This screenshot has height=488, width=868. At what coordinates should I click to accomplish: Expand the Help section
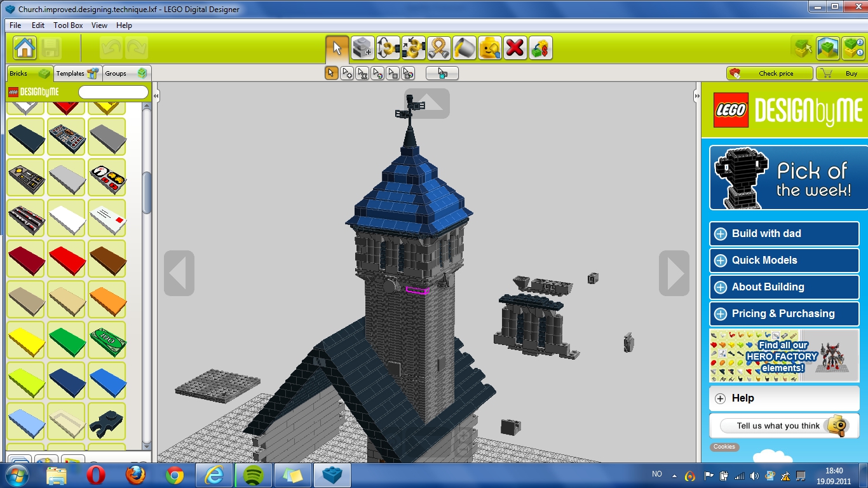784,398
